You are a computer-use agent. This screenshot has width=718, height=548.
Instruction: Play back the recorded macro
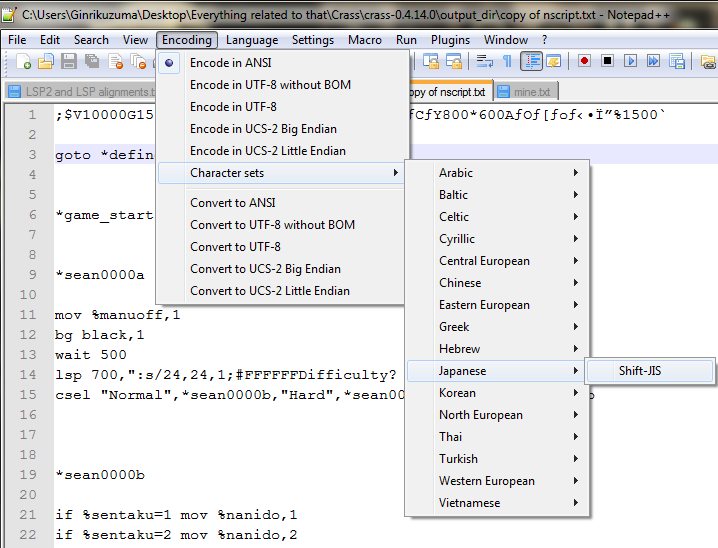pyautogui.click(x=631, y=61)
